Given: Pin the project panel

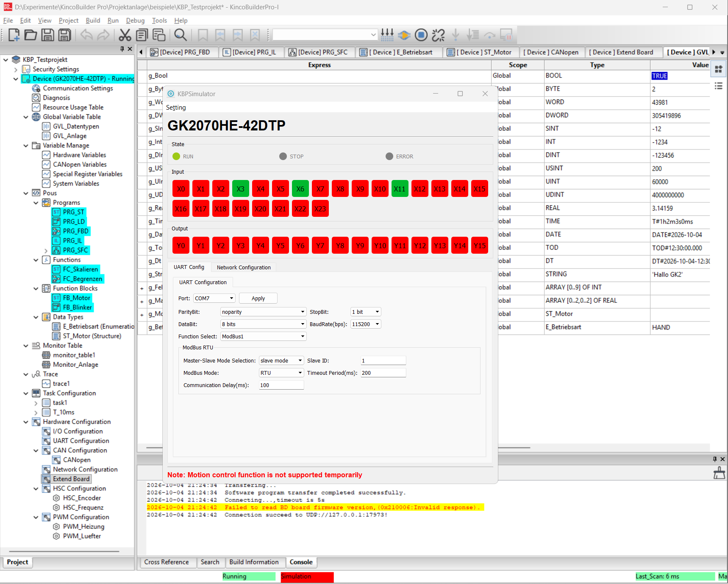Looking at the screenshot, I should pos(122,49).
